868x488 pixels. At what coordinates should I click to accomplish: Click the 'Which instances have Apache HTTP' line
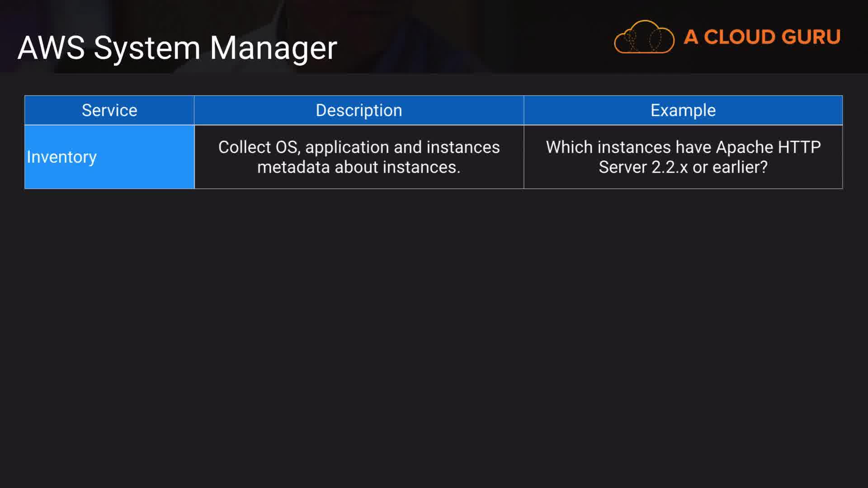pos(683,147)
